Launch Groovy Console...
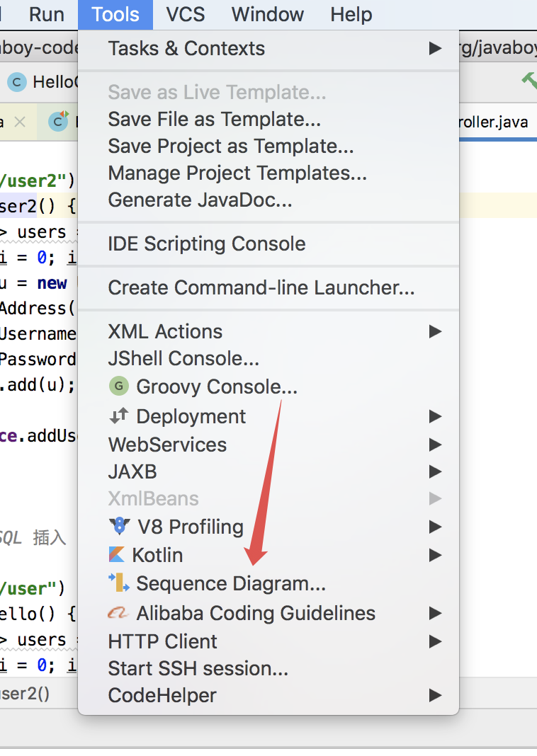537x756 pixels. [268, 386]
